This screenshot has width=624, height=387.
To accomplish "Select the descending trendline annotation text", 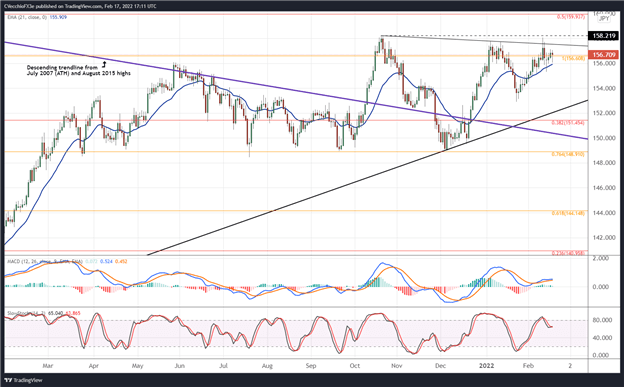I will [79, 70].
